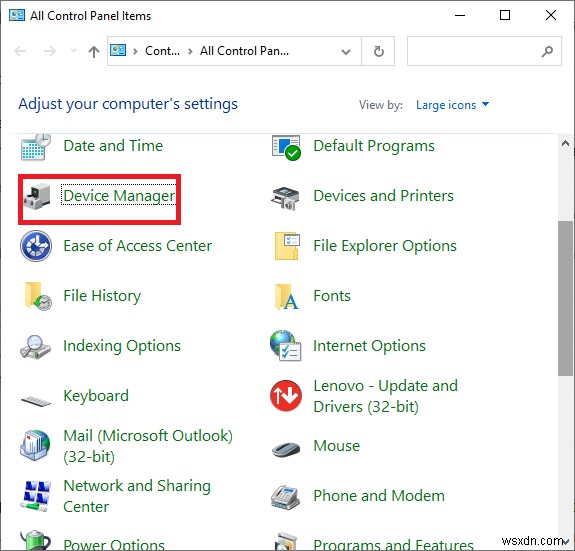Expand the chevron before Cont... breadcrumb
Screen dimensions: 575x551
click(135, 51)
